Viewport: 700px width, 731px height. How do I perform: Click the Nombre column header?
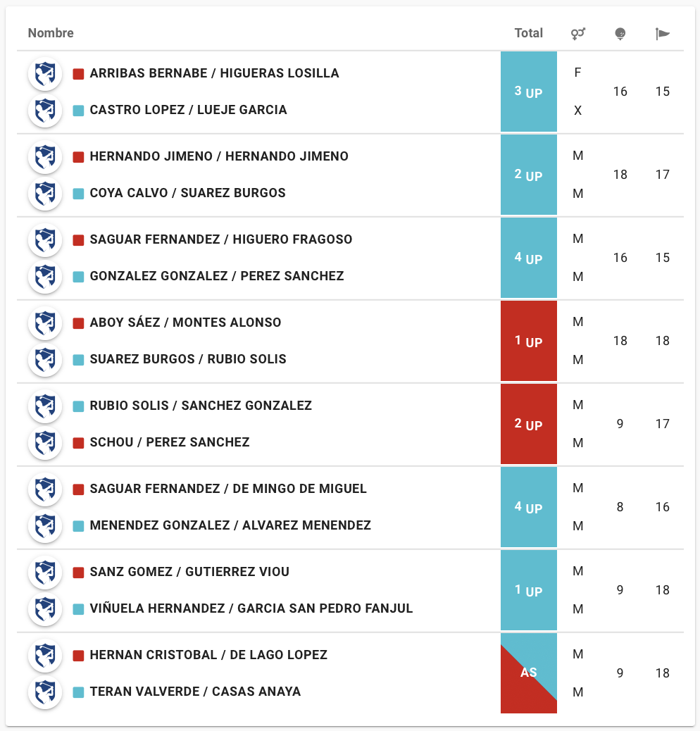(x=51, y=33)
